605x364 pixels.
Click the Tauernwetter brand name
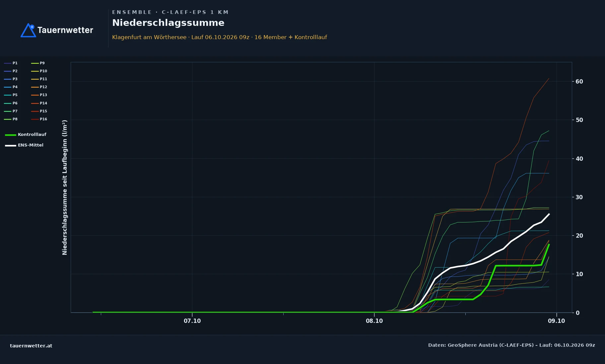pyautogui.click(x=65, y=30)
